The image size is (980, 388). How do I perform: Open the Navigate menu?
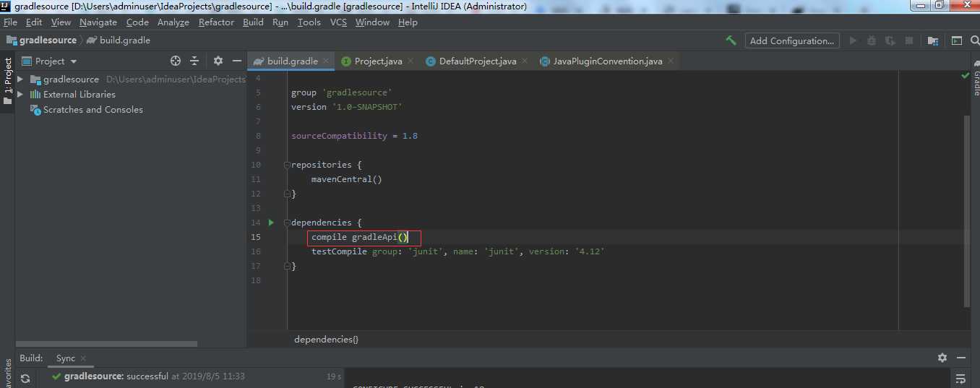[98, 22]
